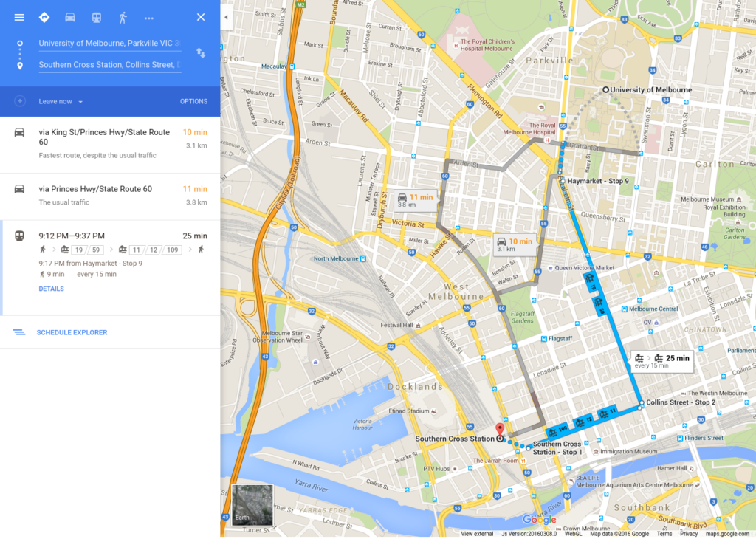Screen dimensions: 756x539
Task: Select the 9:12 PM—9:37 PM transit route
Action: click(110, 267)
